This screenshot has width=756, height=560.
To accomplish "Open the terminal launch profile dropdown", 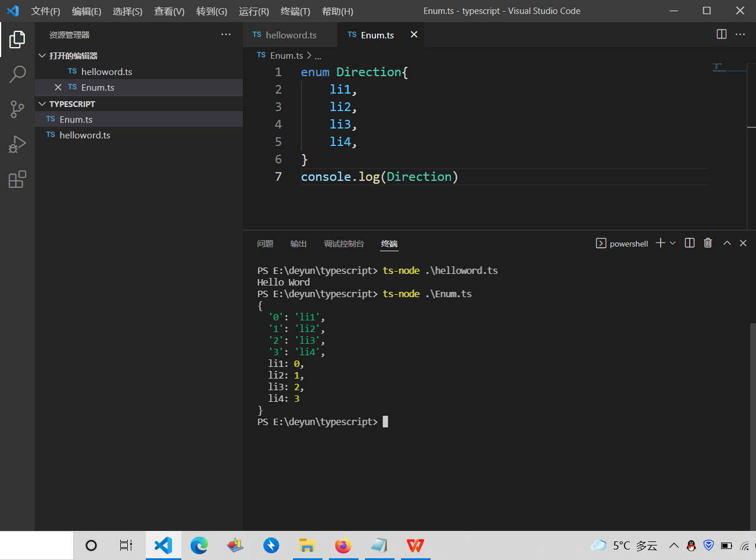I will 673,243.
